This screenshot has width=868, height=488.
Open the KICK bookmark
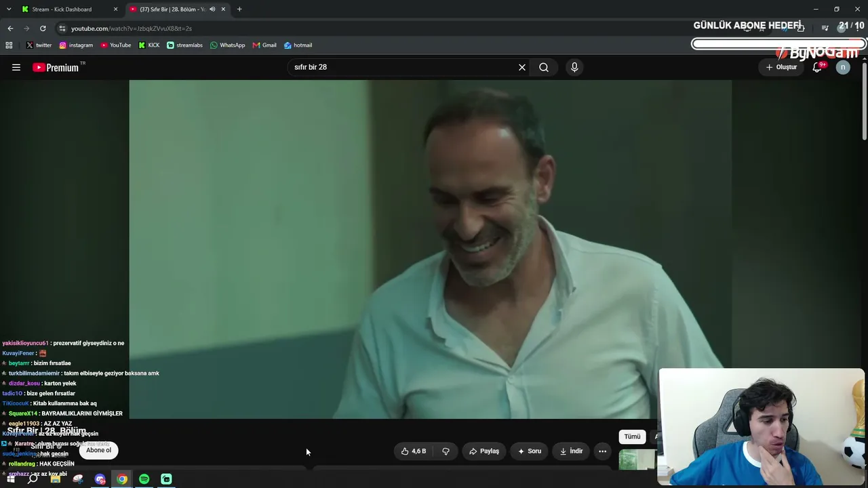pos(149,45)
